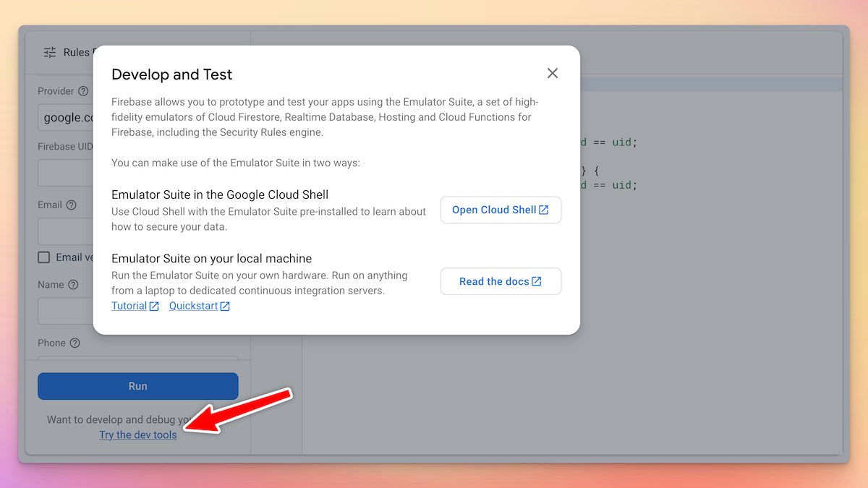Screen dimensions: 868x488
Task: Click Emulator Suite in the Google Cloud Shell heading
Action: click(220, 194)
